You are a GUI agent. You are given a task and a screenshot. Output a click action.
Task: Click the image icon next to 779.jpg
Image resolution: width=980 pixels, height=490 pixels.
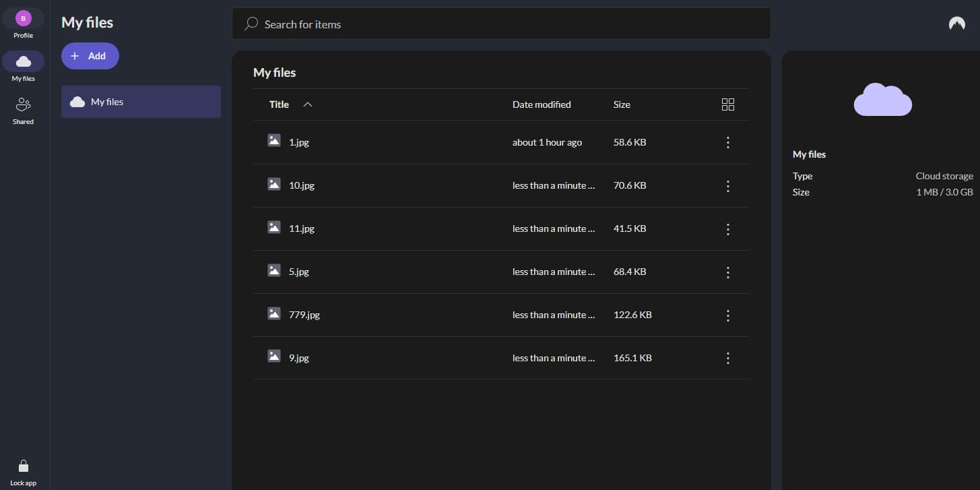click(274, 313)
